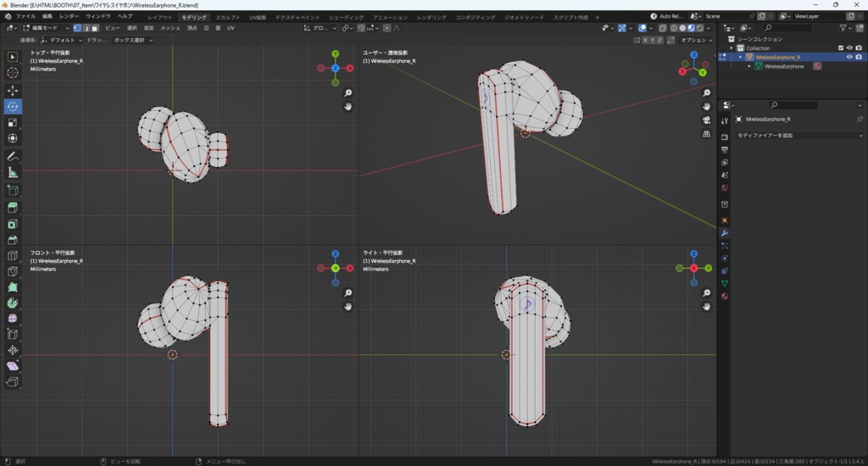This screenshot has height=466, width=868.
Task: Open the ファイル menu
Action: pos(25,16)
